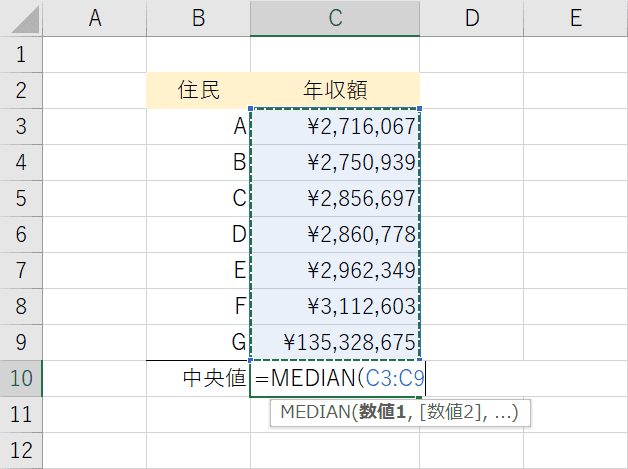628x469 pixels.
Task: Select column A header
Action: point(95,18)
